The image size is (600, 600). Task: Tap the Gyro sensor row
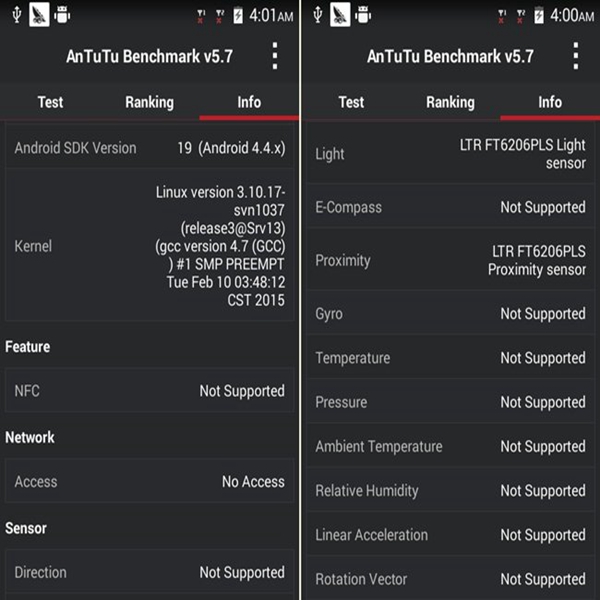(x=450, y=314)
